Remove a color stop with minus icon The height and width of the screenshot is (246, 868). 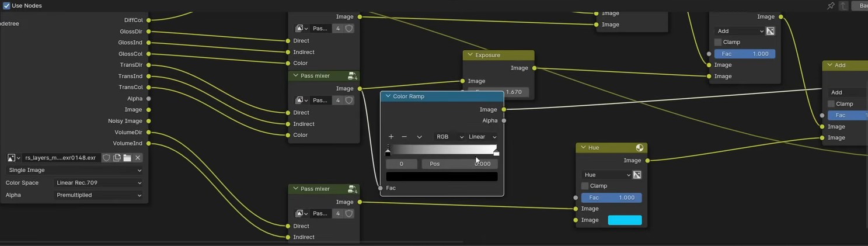point(404,137)
